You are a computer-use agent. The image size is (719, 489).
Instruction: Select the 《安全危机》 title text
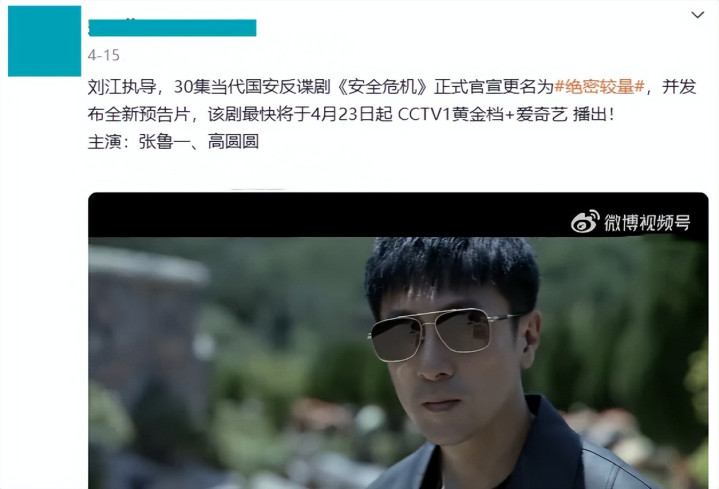(382, 87)
